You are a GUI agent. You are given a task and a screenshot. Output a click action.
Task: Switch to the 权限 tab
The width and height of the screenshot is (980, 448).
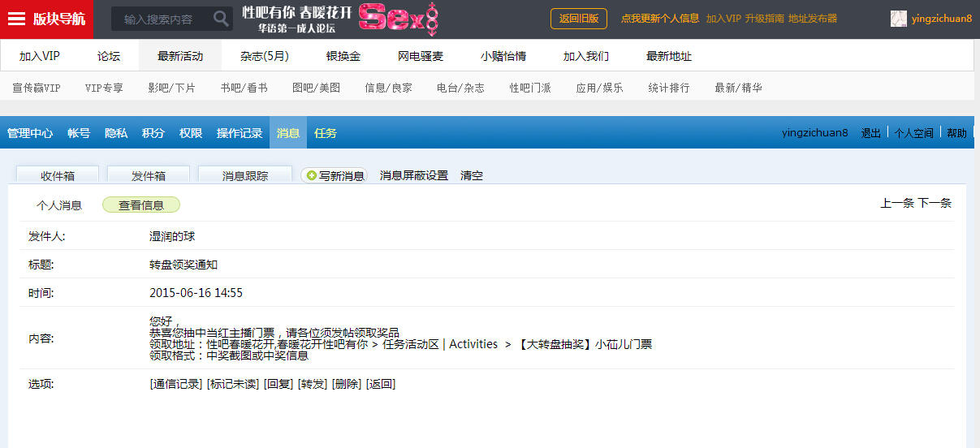(191, 133)
